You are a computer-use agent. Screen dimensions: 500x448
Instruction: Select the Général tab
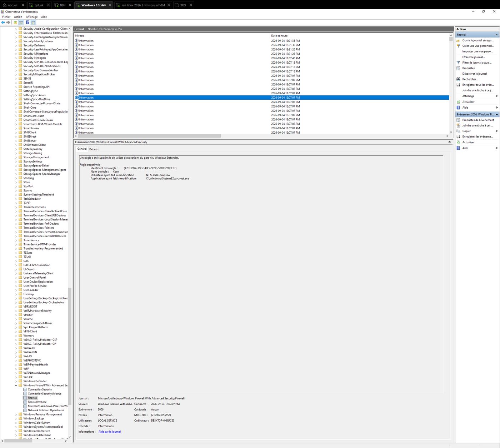82,149
